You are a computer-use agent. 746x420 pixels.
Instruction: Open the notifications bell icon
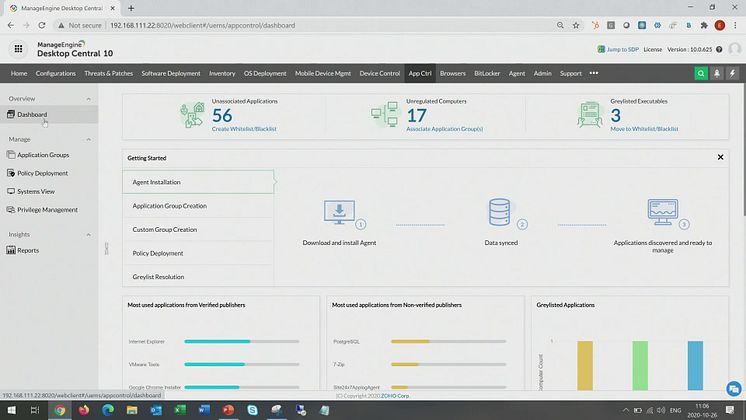(717, 73)
